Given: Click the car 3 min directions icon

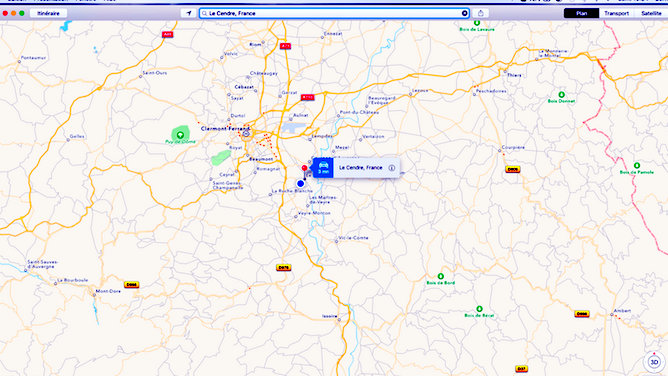Looking at the screenshot, I should pyautogui.click(x=323, y=168).
